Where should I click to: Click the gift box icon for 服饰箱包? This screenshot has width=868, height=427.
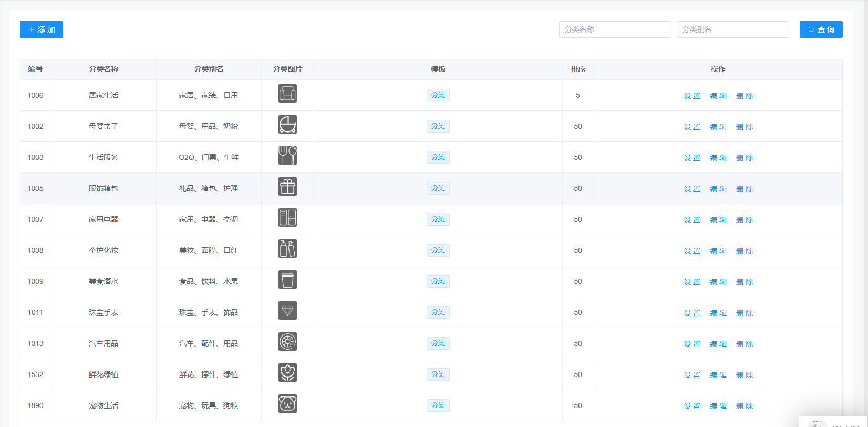pyautogui.click(x=287, y=187)
